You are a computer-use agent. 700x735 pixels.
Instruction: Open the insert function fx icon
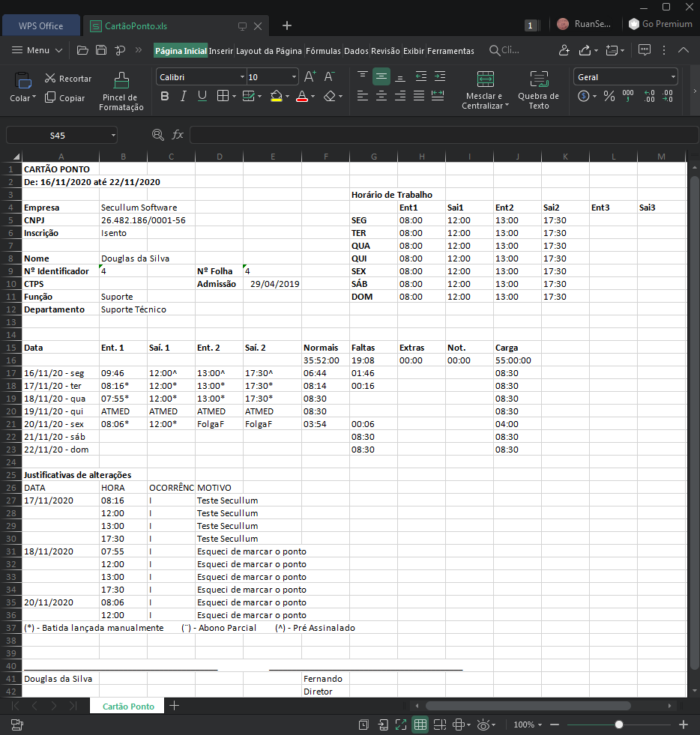tap(178, 135)
